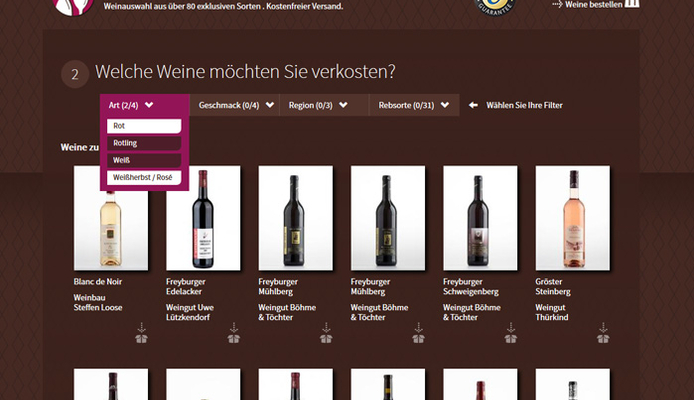Open the Freyburger Schweigenberg wine name

point(471,287)
